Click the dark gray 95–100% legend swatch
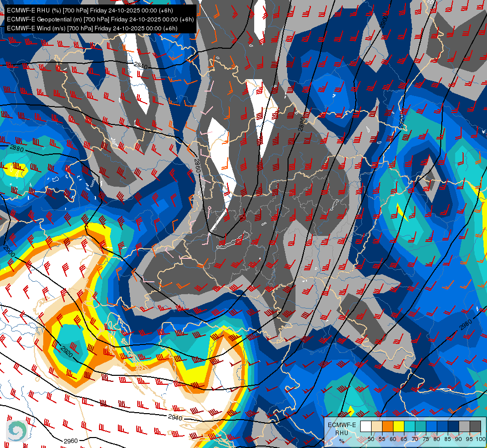 coord(475,426)
